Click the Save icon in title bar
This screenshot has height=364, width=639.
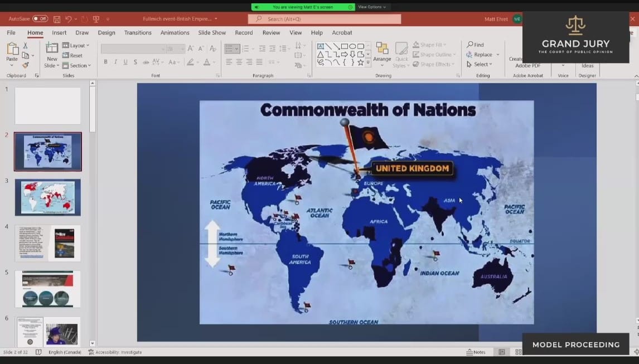tap(57, 19)
